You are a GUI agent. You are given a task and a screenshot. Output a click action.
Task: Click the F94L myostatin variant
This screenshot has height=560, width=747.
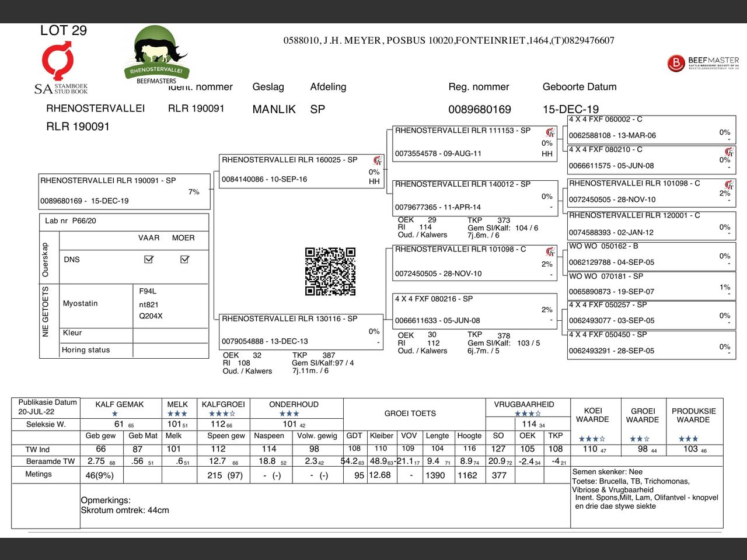148,291
